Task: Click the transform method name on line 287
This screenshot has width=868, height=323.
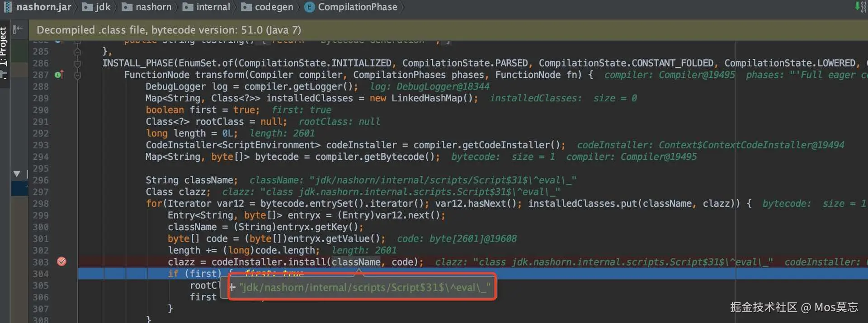Action: point(220,75)
